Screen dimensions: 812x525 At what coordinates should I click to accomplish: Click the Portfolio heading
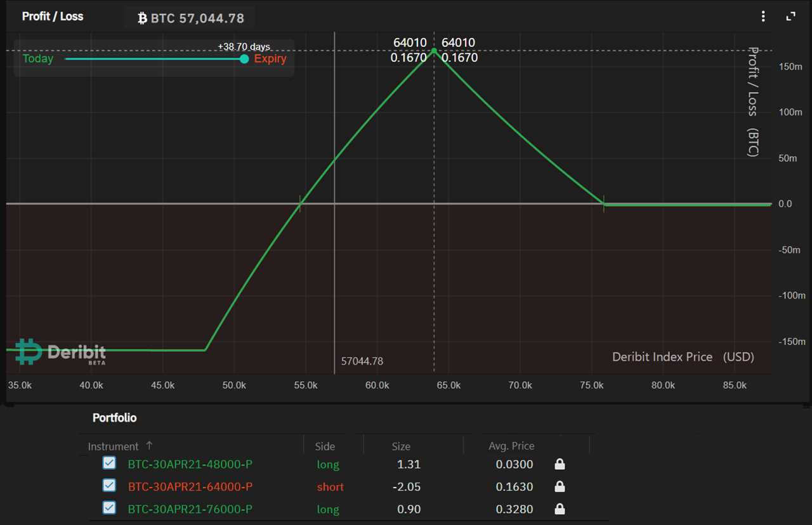pos(114,418)
